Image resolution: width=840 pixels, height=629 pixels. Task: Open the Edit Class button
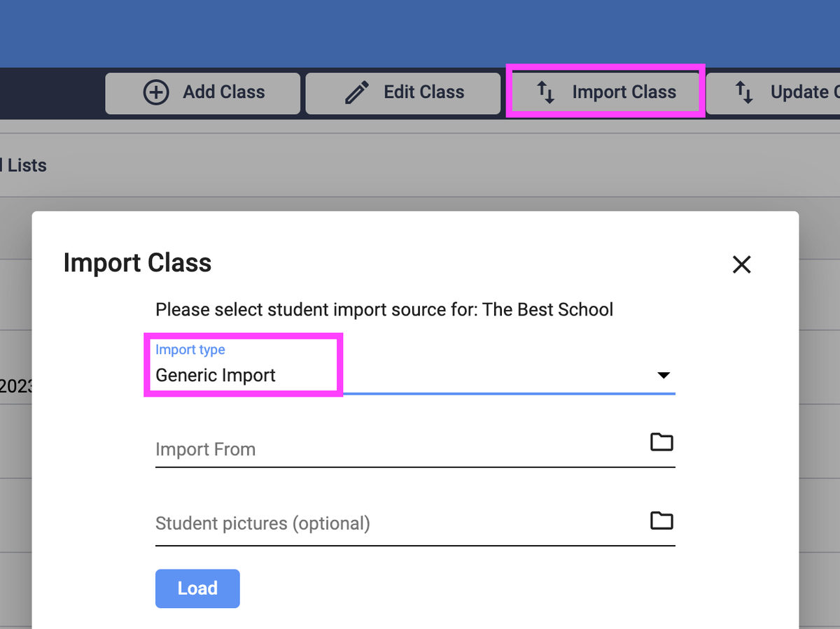tap(403, 93)
